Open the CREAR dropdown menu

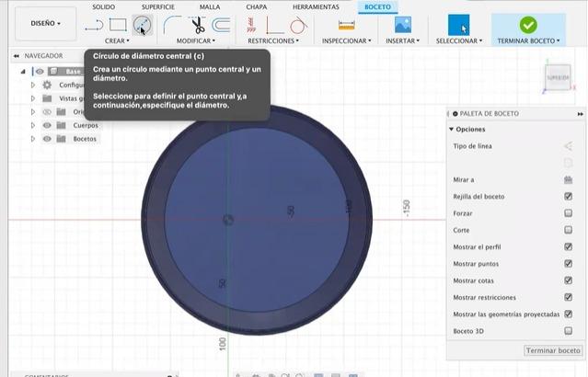[x=117, y=40]
